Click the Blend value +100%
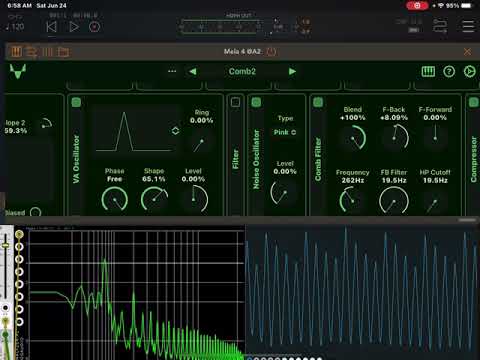The image size is (480, 360). click(353, 118)
